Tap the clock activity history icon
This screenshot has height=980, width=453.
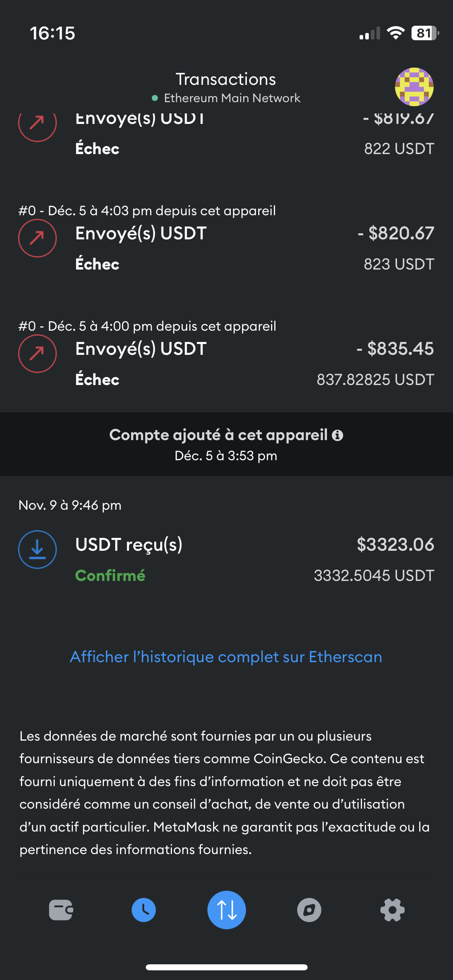[x=144, y=910]
